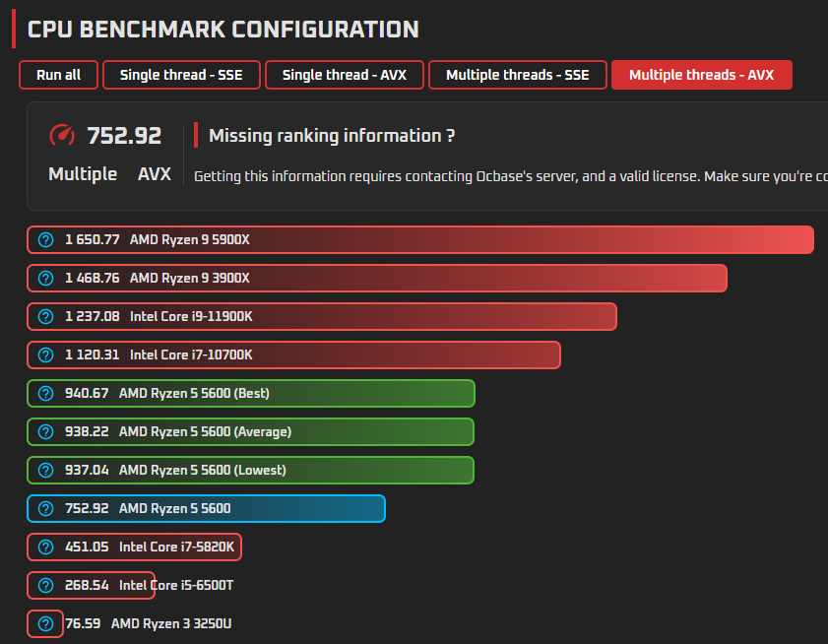Click the AVX label under the score
The height and width of the screenshot is (644, 828).
pyautogui.click(x=155, y=174)
